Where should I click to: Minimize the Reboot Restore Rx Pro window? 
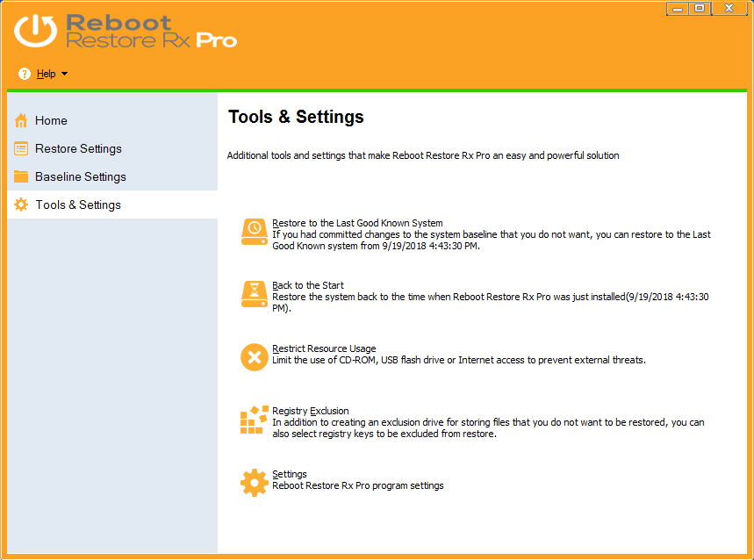[677, 9]
